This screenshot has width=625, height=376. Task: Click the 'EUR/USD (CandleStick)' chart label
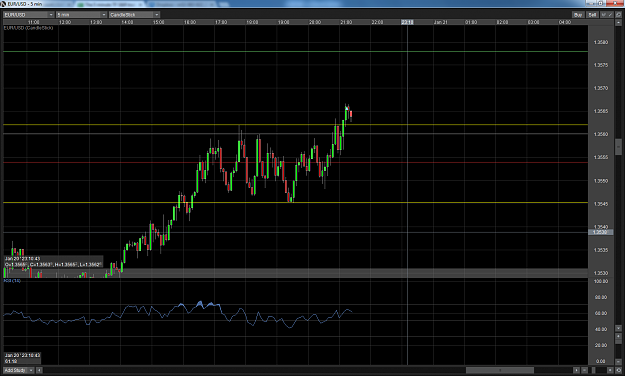click(28, 28)
